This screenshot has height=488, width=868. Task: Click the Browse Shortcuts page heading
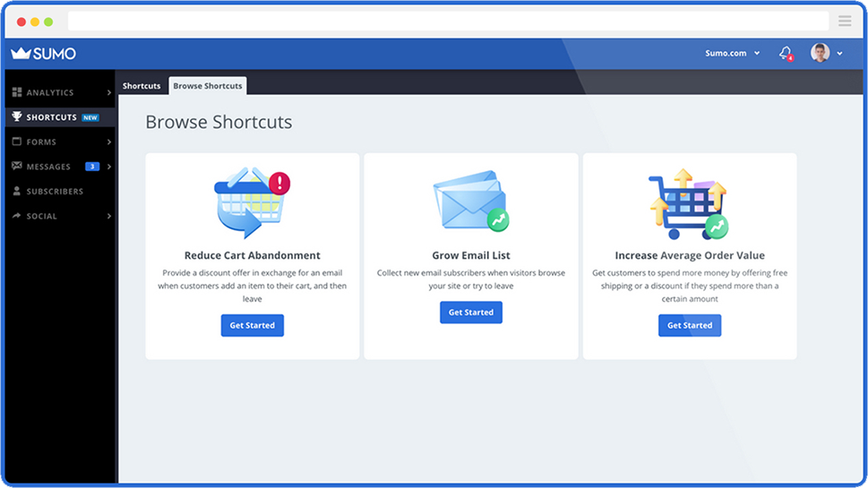219,122
